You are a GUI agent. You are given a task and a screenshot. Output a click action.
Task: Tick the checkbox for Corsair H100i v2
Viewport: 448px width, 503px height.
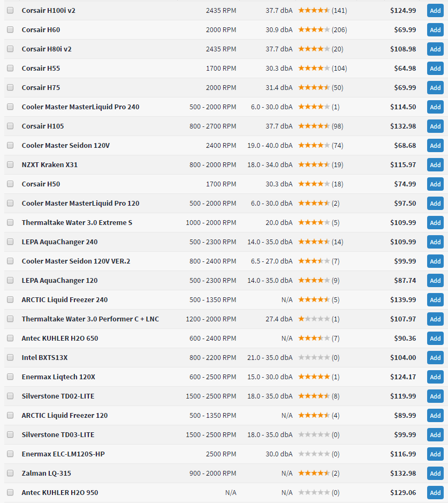(10, 10)
